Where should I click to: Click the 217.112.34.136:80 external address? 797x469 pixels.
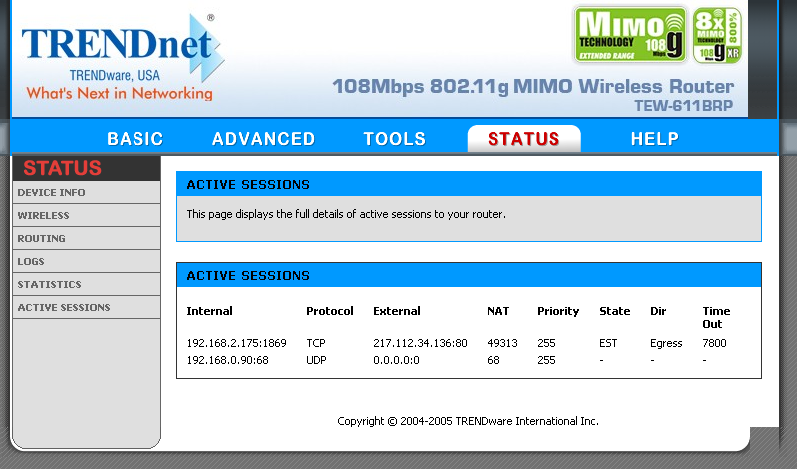point(420,343)
